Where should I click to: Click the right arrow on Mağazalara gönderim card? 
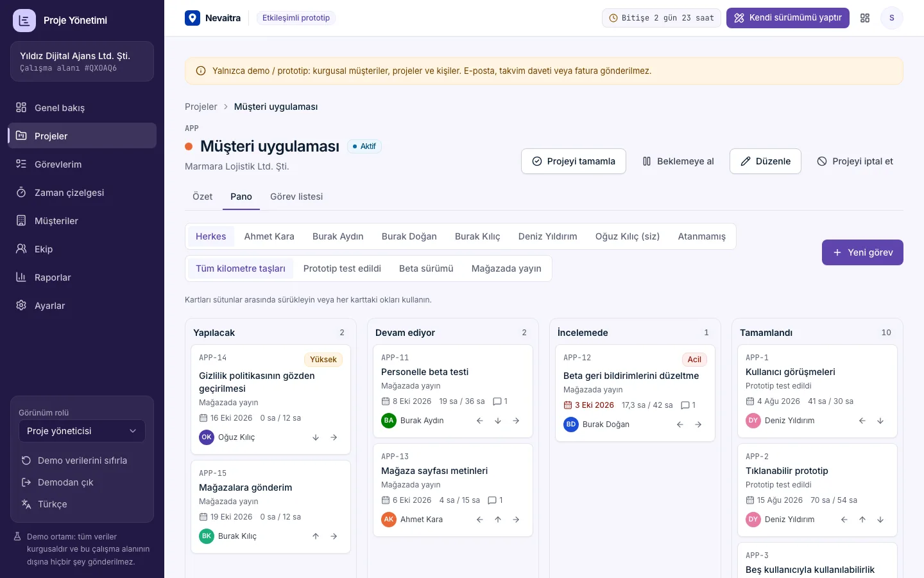(x=334, y=536)
